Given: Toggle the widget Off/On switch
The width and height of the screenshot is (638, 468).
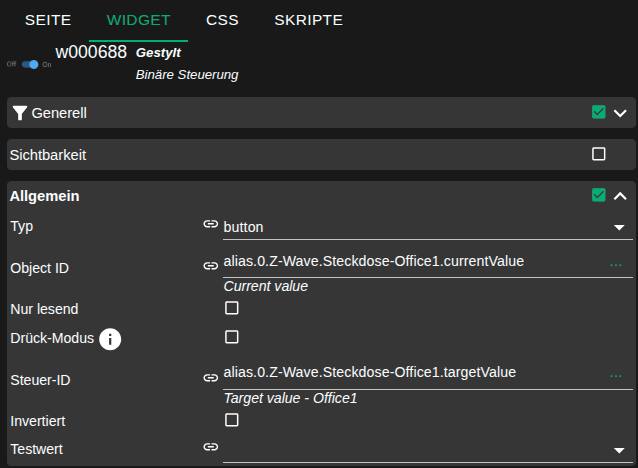Looking at the screenshot, I should coord(30,64).
